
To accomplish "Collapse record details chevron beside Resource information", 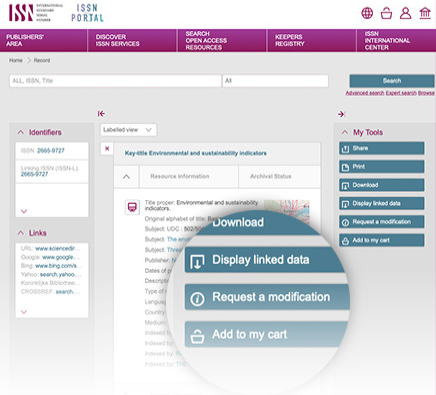I will tap(126, 177).
